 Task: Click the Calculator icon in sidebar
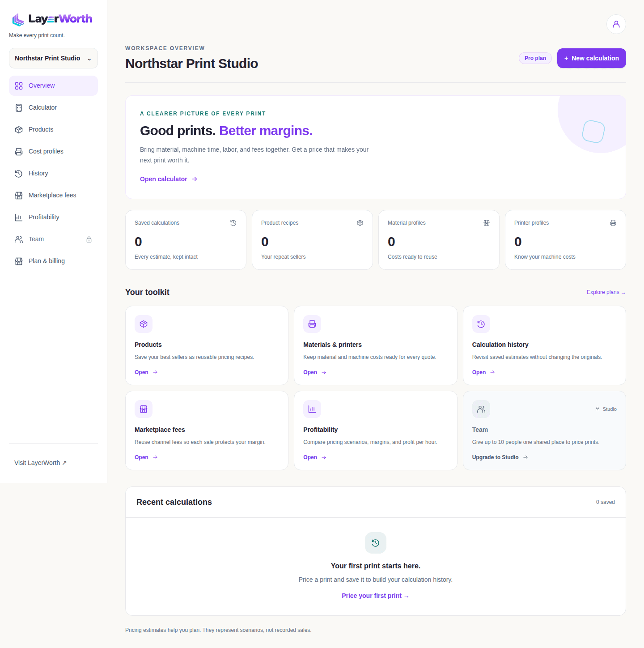pyautogui.click(x=19, y=108)
